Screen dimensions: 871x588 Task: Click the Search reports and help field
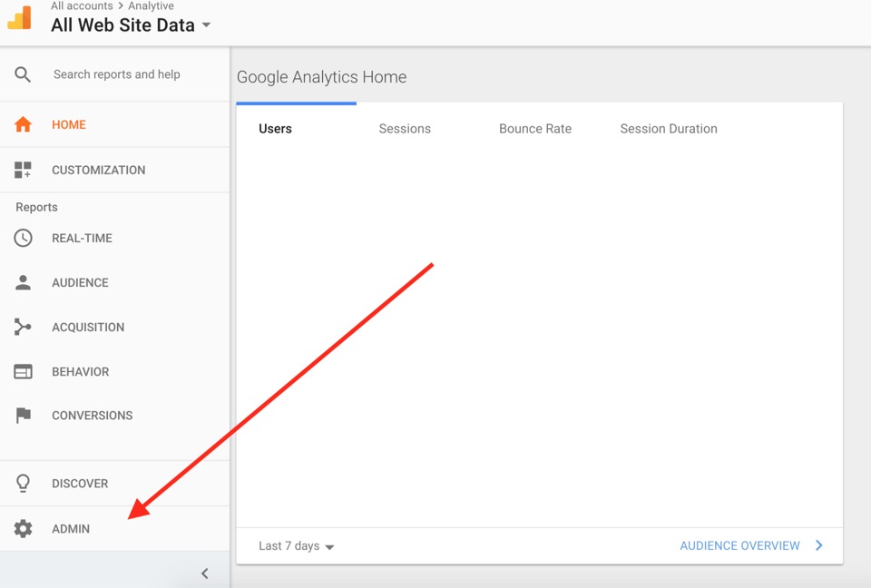coord(117,74)
